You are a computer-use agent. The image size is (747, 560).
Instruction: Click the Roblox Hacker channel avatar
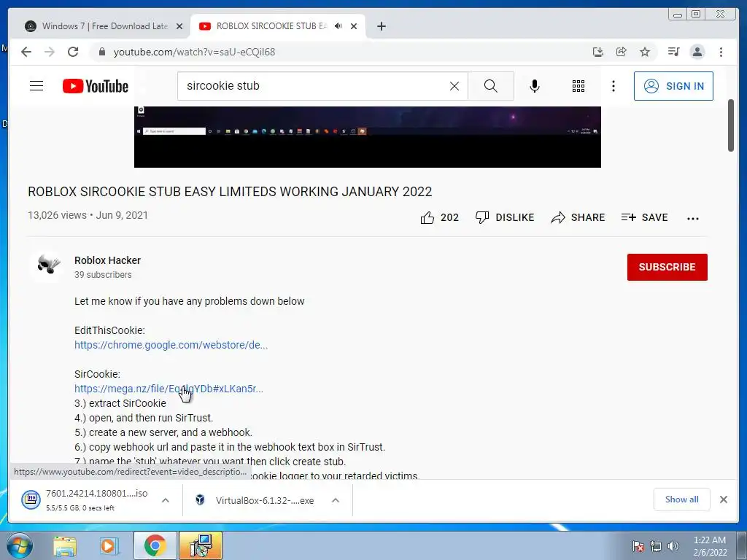pos(47,266)
